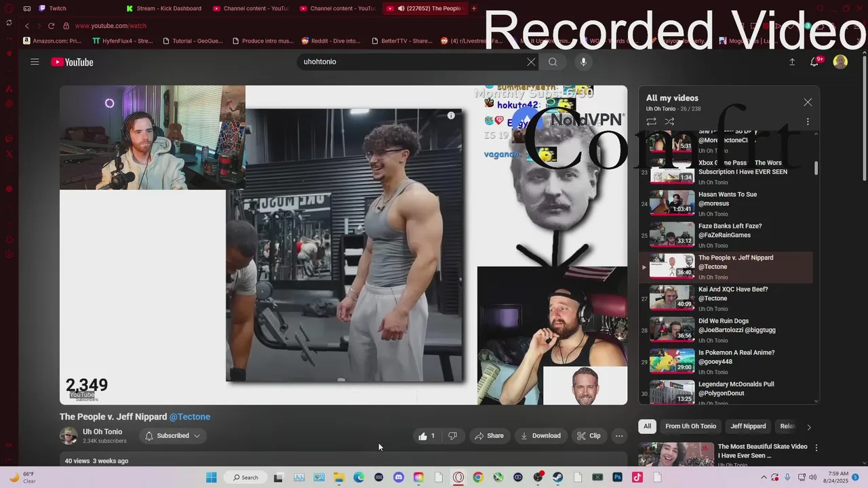868x488 pixels.
Task: Select From Uh Oh Tonio chip
Action: (x=690, y=426)
